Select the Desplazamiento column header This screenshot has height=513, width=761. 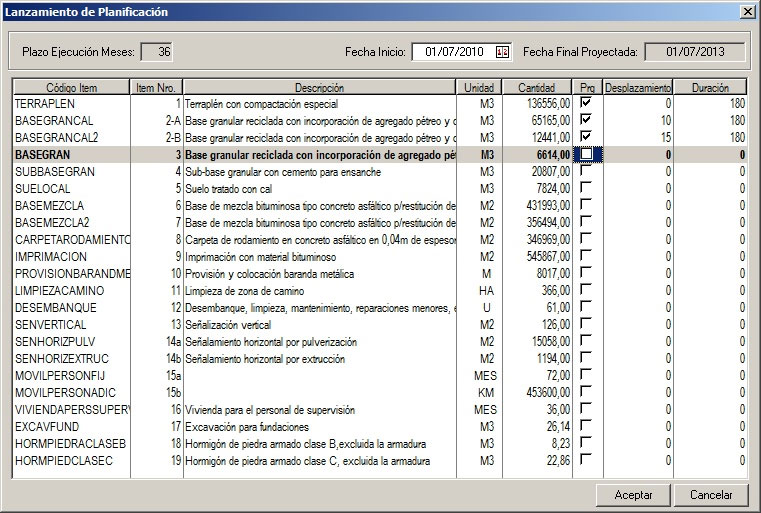[x=637, y=88]
